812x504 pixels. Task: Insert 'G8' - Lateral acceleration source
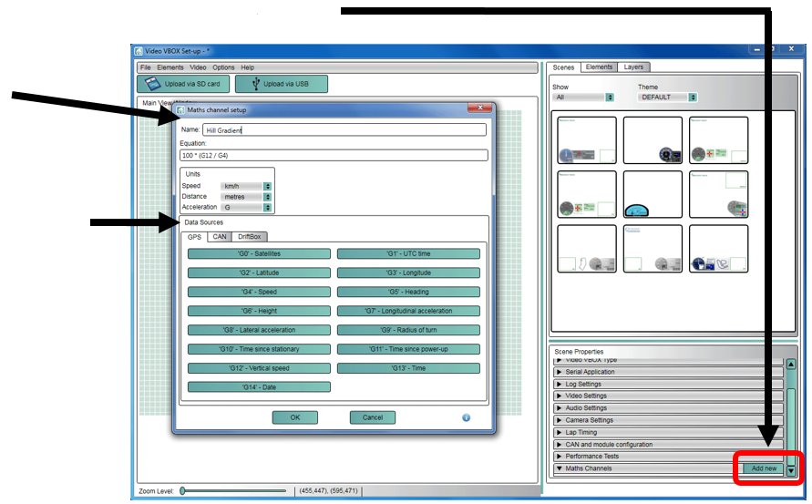point(259,330)
